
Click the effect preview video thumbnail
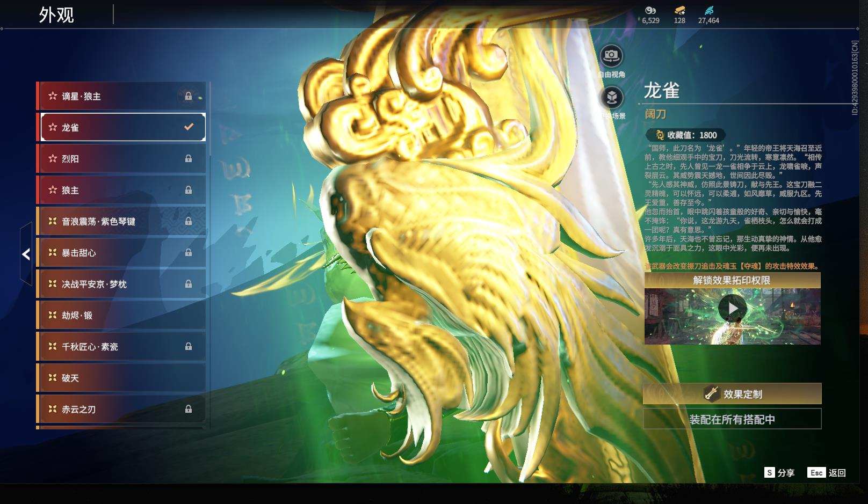point(732,317)
